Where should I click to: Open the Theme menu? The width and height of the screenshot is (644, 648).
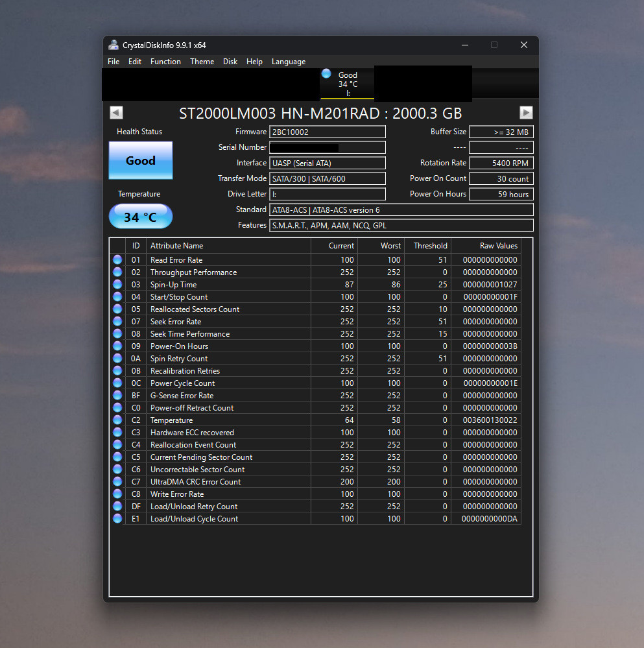pyautogui.click(x=202, y=62)
